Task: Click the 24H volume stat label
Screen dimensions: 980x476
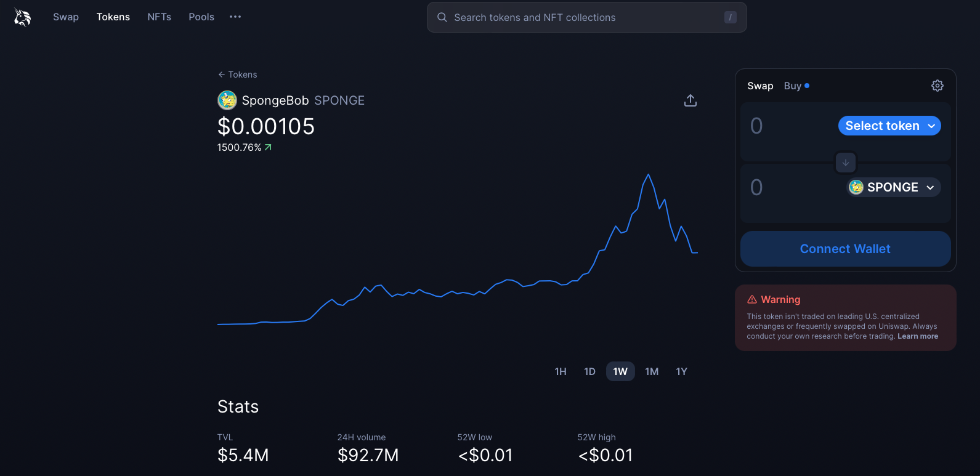Action: (x=362, y=437)
